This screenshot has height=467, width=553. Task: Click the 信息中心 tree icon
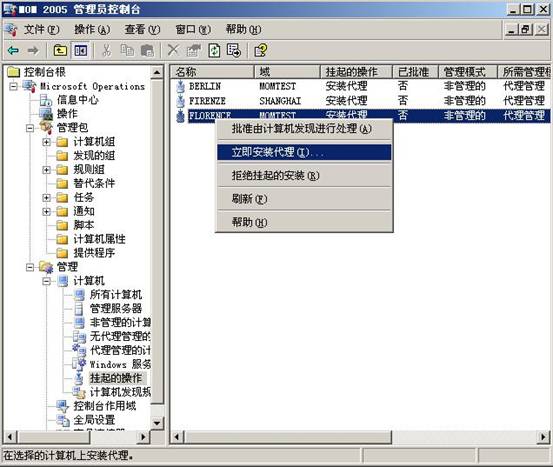click(46, 100)
